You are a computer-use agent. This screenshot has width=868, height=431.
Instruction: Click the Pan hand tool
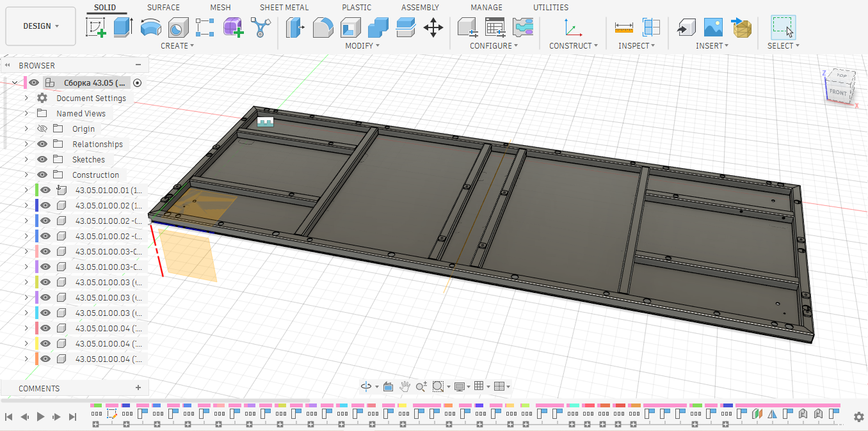[405, 386]
